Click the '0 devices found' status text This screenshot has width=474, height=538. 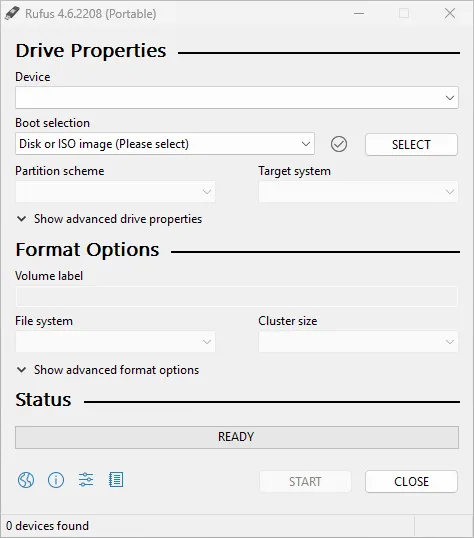(47, 526)
